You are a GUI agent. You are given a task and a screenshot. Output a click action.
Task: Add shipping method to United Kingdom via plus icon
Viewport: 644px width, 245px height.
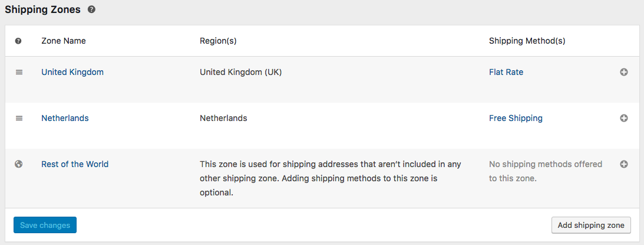[624, 72]
